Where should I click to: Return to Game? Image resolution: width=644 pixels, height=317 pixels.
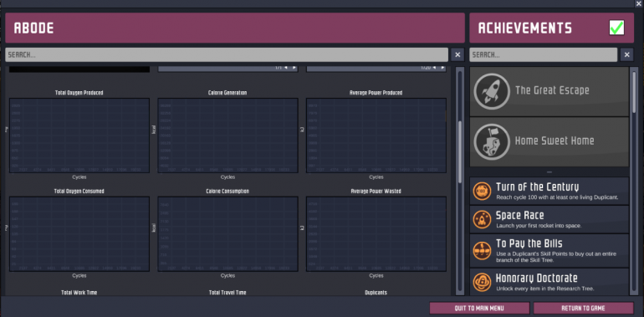pyautogui.click(x=583, y=308)
